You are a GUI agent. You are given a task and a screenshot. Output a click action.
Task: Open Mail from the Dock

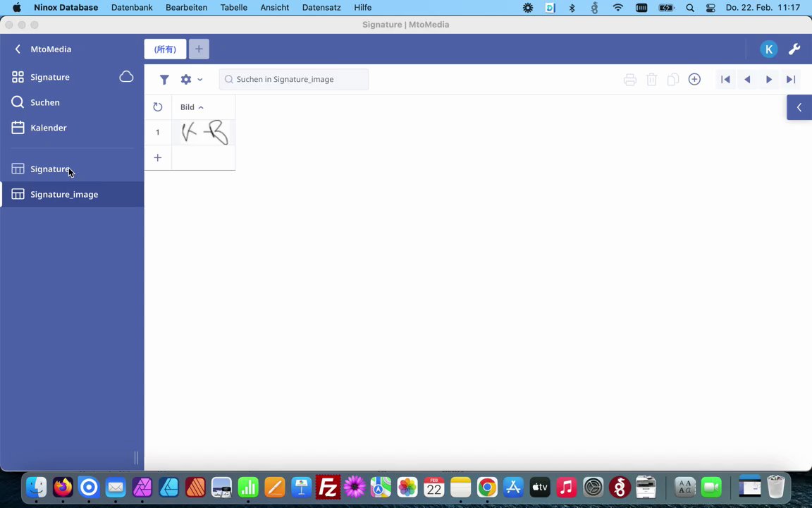[x=116, y=488]
